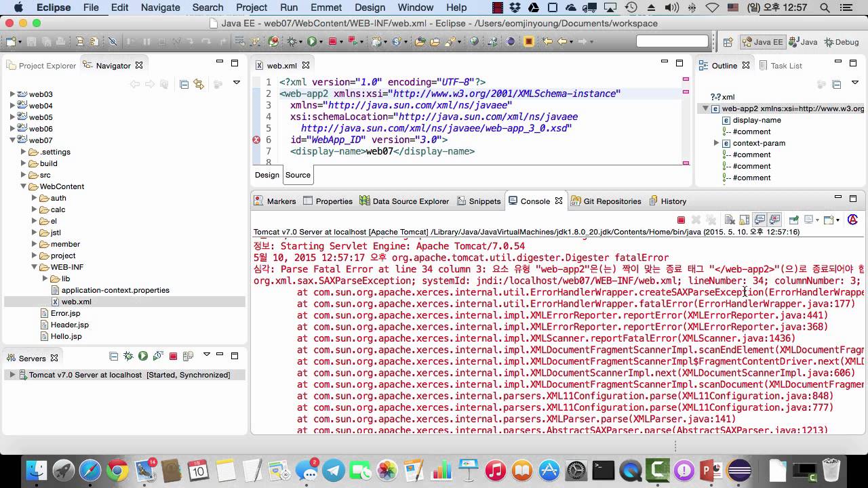Click the Debug bug icon in main toolbar
The image size is (868, 488).
(x=293, y=41)
